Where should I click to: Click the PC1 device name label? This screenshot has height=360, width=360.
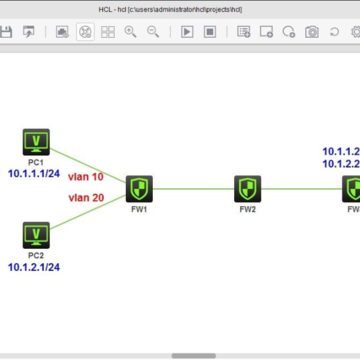[36, 162]
